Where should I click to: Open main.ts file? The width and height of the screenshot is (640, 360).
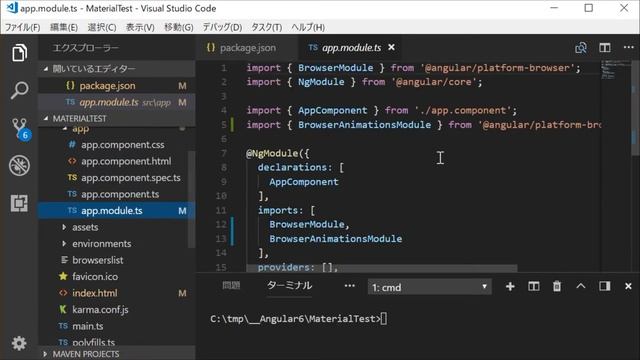click(87, 326)
